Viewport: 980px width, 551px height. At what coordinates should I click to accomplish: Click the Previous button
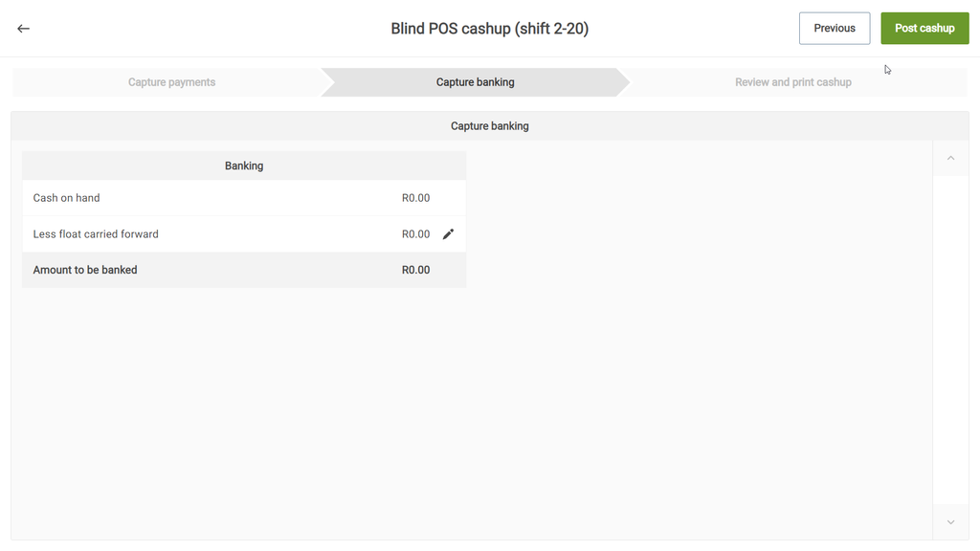[835, 29]
